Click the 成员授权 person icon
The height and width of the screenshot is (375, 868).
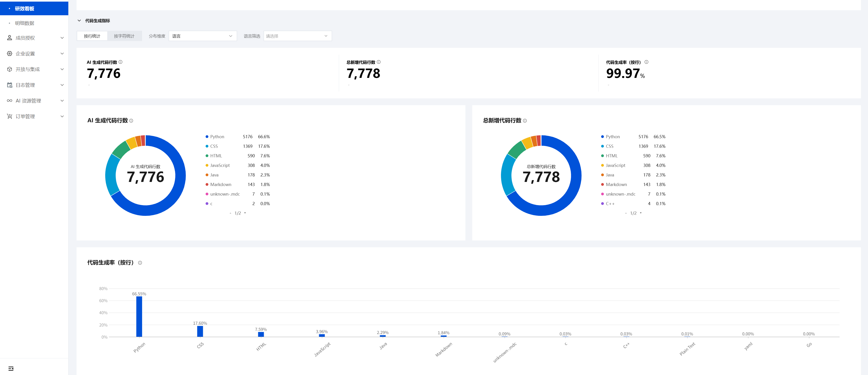pos(9,38)
